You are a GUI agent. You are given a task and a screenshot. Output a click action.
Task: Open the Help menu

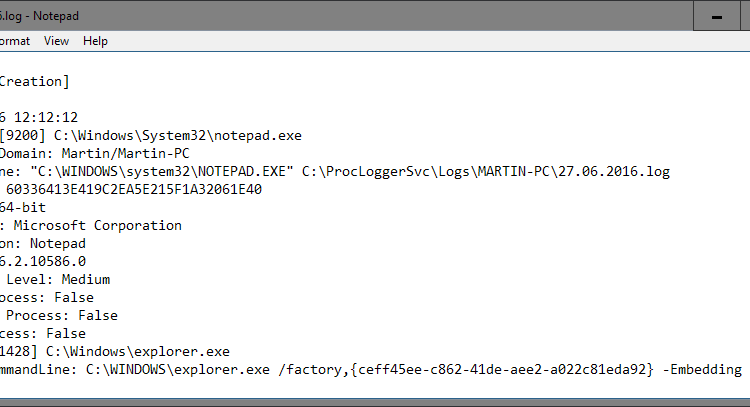point(95,41)
